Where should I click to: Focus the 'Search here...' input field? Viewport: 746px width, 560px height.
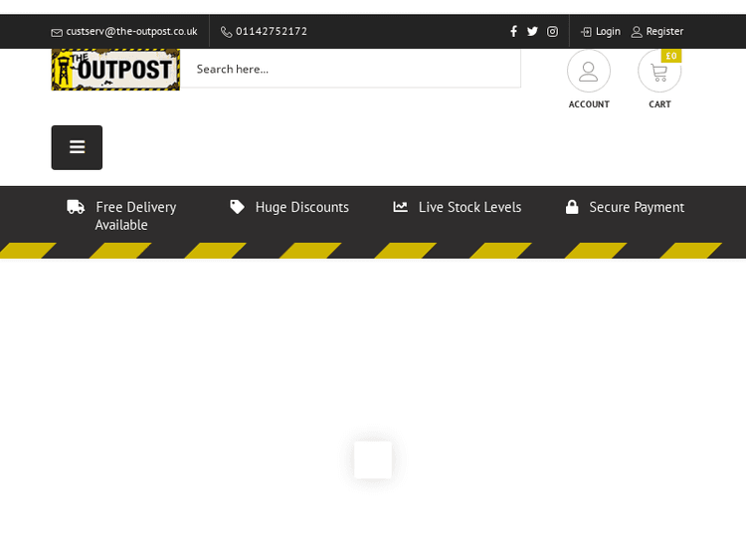coord(353,69)
